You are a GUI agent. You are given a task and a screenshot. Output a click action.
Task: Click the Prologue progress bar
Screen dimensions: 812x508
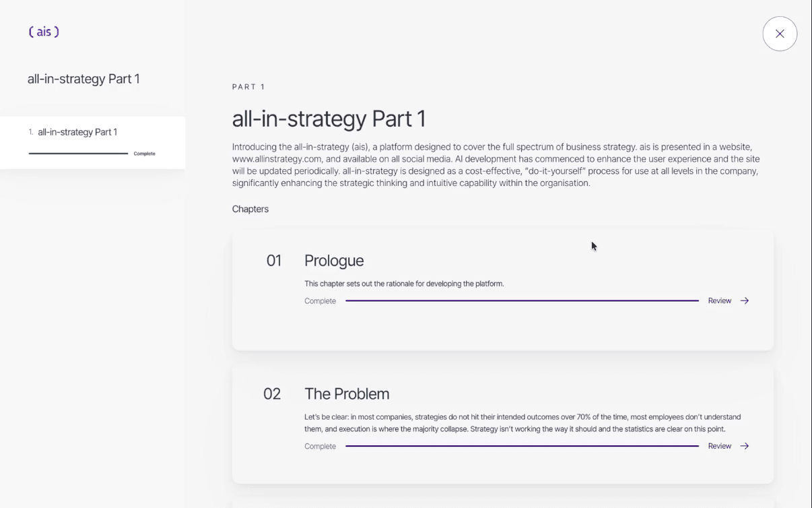click(522, 301)
